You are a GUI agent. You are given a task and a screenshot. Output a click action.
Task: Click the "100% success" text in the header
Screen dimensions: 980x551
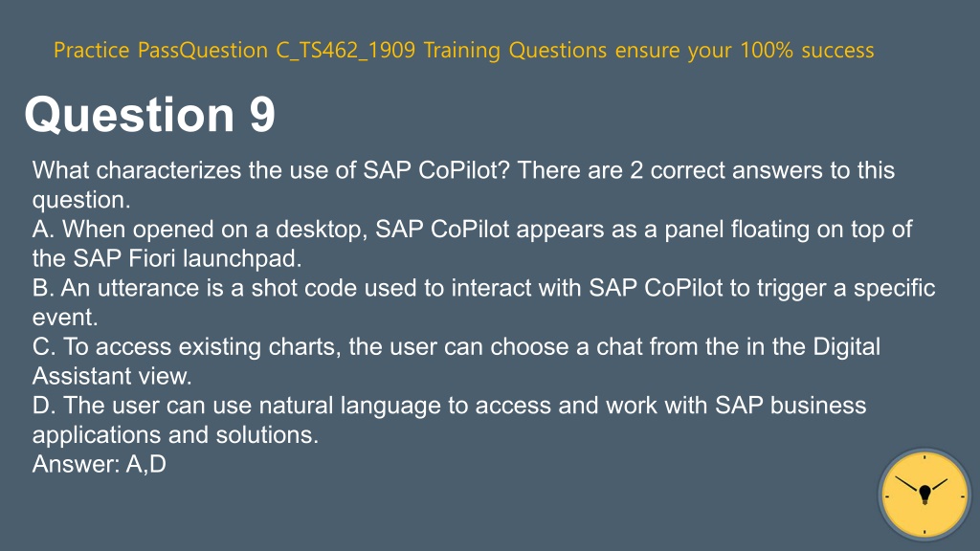pos(807,50)
